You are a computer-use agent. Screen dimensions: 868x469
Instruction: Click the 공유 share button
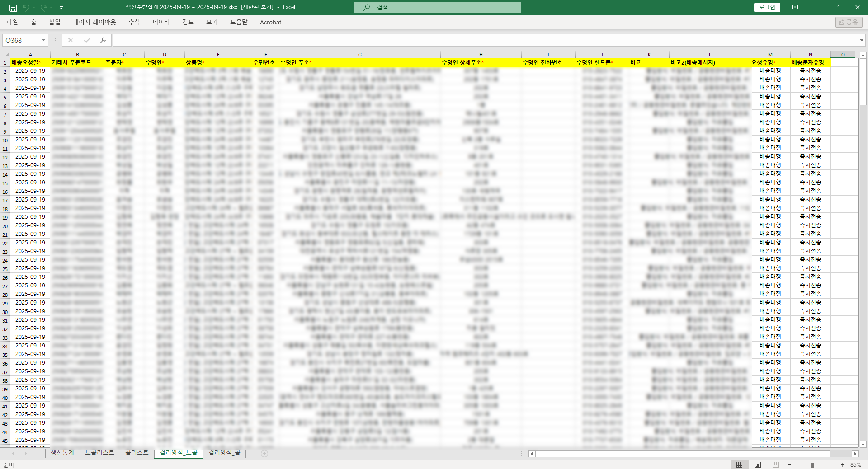pyautogui.click(x=849, y=22)
